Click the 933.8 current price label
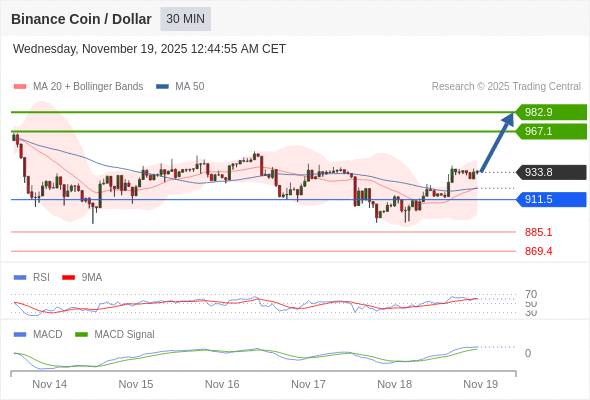This screenshot has width=590, height=400. point(551,172)
